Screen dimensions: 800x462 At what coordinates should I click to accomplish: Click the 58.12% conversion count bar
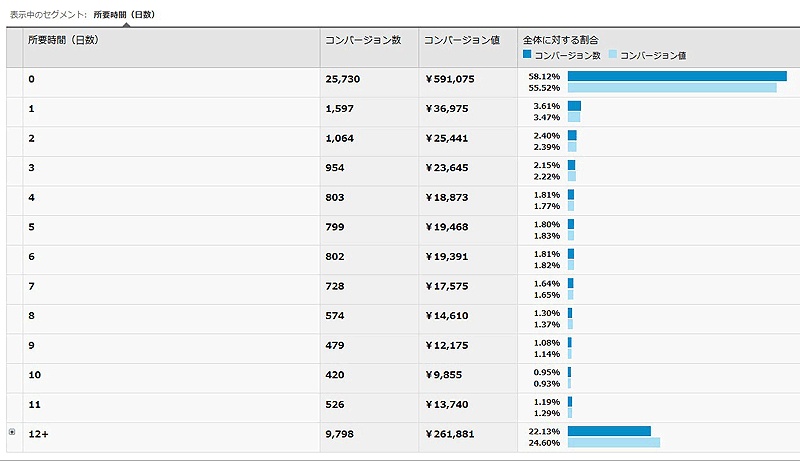click(676, 76)
